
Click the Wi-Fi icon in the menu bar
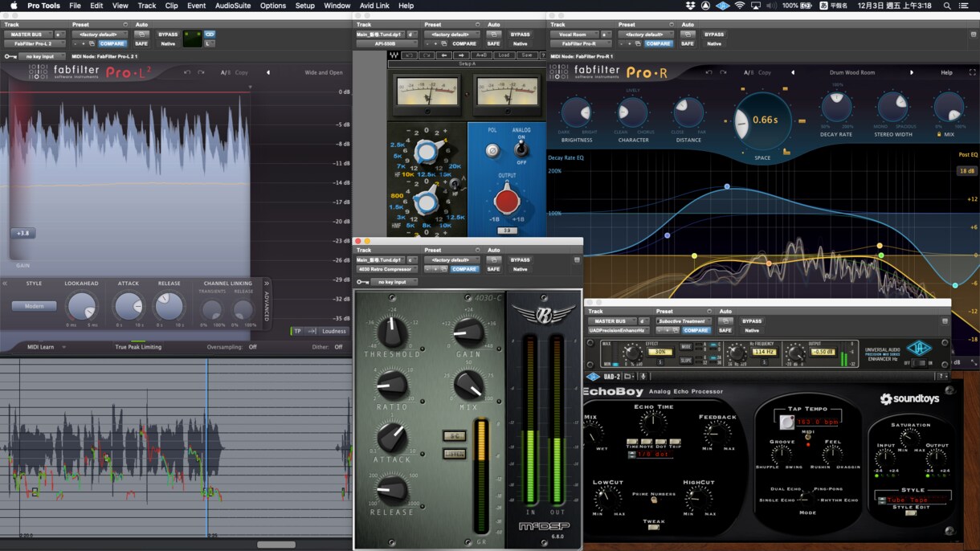(x=740, y=6)
